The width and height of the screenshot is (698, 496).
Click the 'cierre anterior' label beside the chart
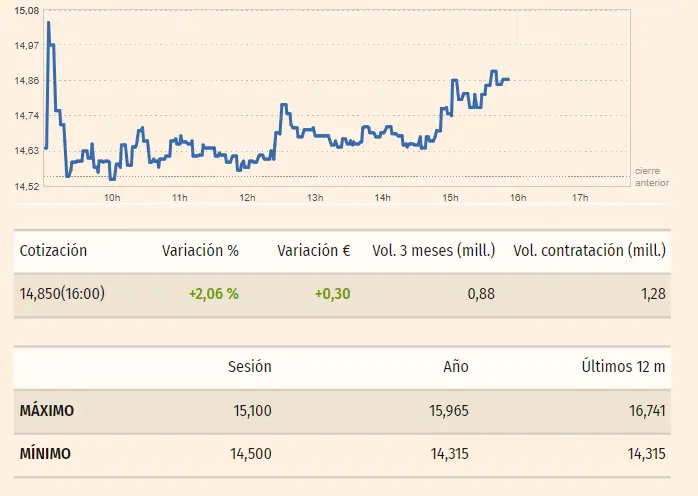[x=651, y=177]
